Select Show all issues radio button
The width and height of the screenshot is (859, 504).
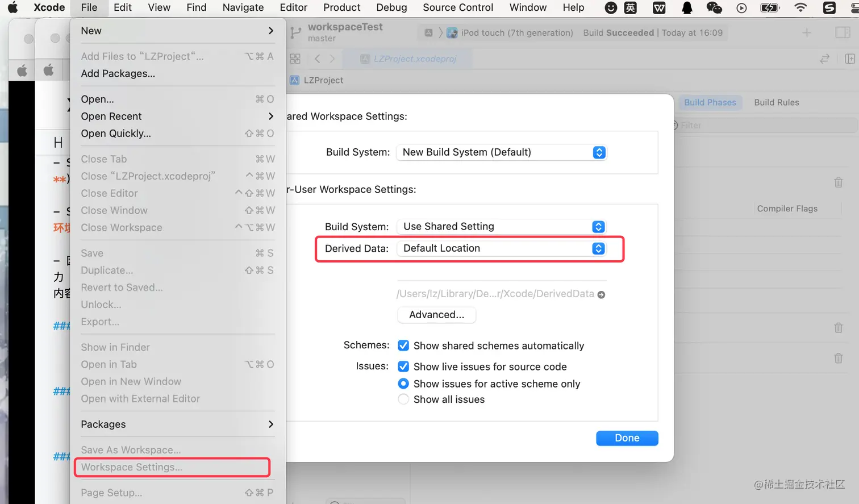[403, 399]
